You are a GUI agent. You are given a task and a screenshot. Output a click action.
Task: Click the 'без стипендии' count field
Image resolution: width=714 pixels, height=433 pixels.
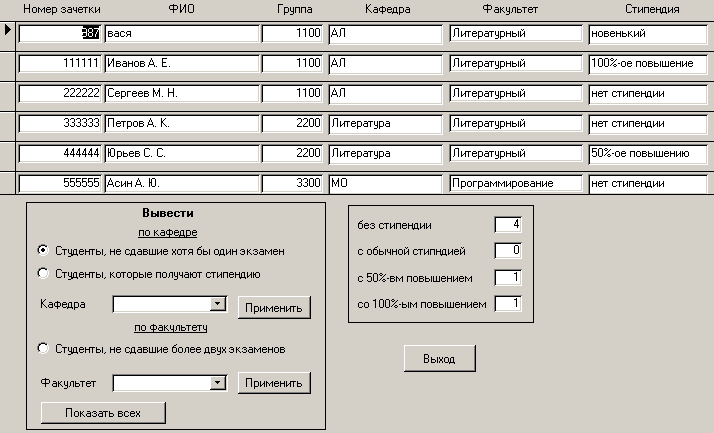tap(508, 224)
